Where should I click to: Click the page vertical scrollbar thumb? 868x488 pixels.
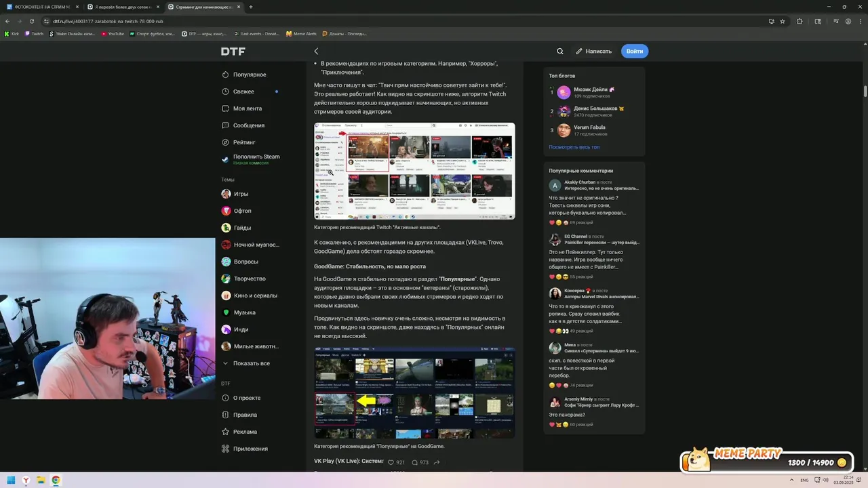click(865, 91)
